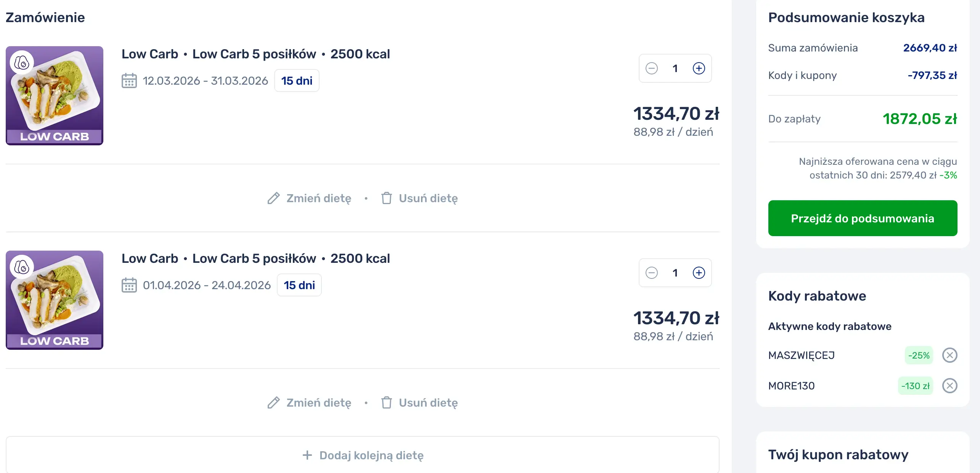The height and width of the screenshot is (473, 980).
Task: Remove the MORE130 discount code
Action: click(x=949, y=386)
